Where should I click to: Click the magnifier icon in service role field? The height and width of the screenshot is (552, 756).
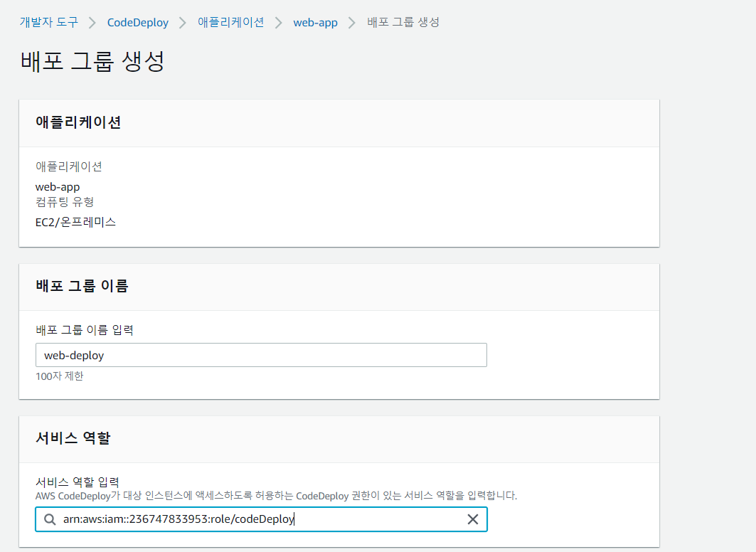[50, 519]
